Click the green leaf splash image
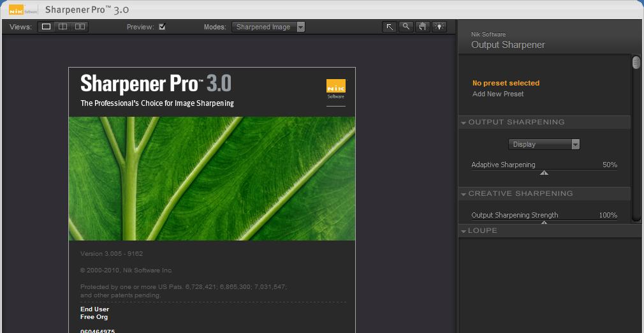This screenshot has width=644, height=333. [212, 179]
